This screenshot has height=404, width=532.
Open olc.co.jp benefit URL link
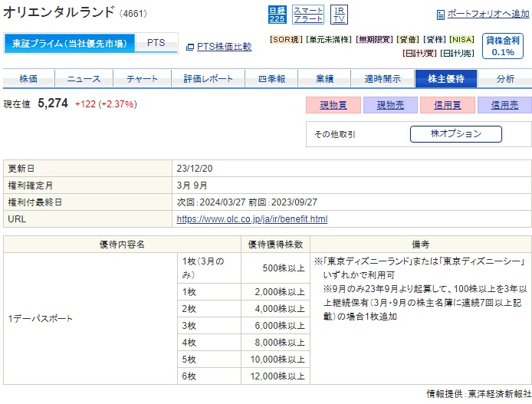[x=252, y=219]
